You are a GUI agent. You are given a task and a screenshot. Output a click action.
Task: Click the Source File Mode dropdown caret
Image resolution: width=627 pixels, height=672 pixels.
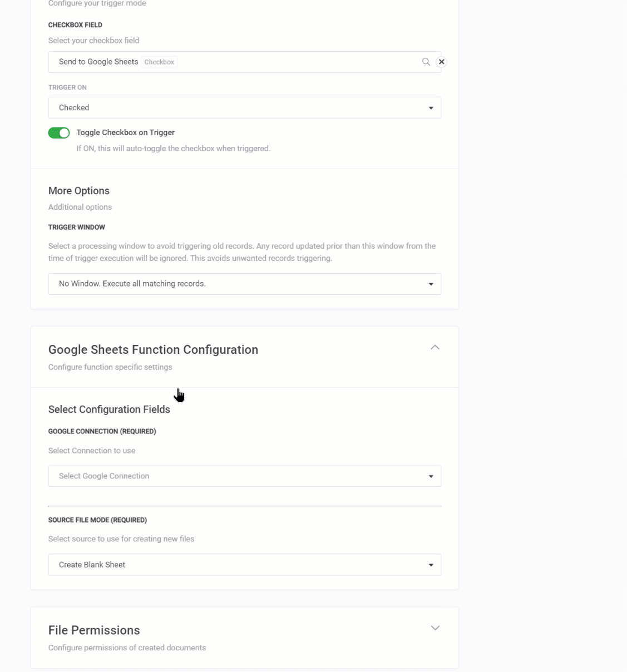point(431,565)
